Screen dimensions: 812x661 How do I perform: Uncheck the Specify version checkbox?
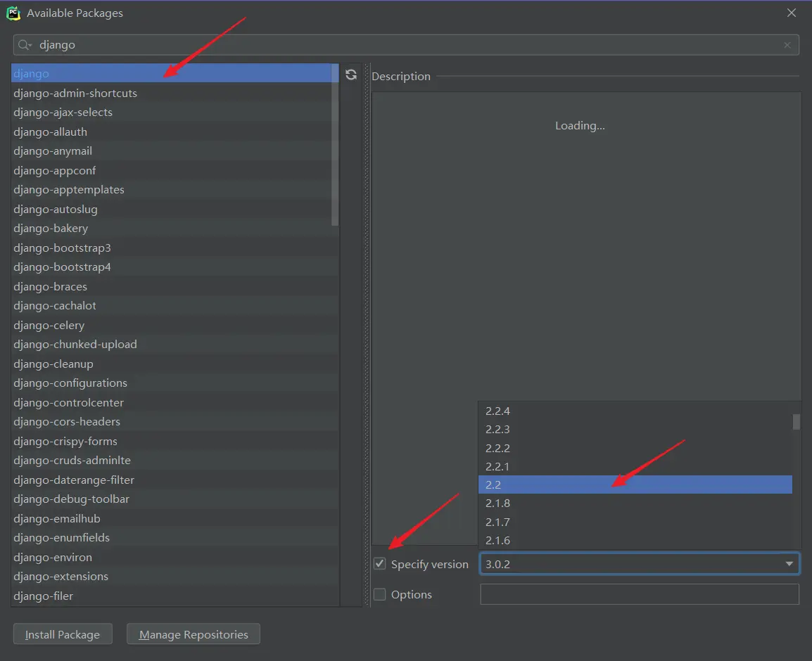[379, 564]
